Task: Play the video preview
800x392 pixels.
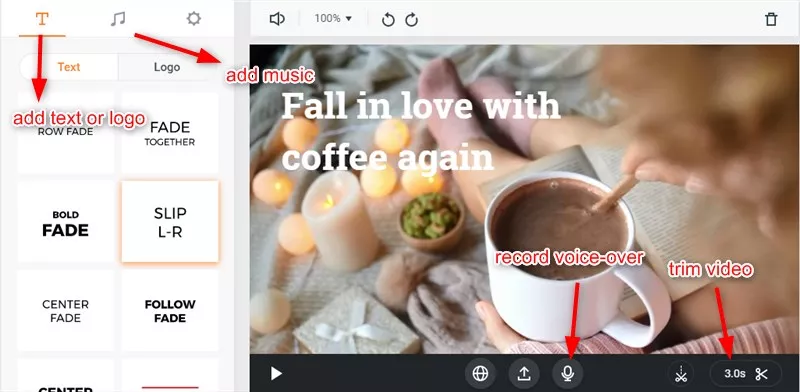Action: (x=276, y=374)
